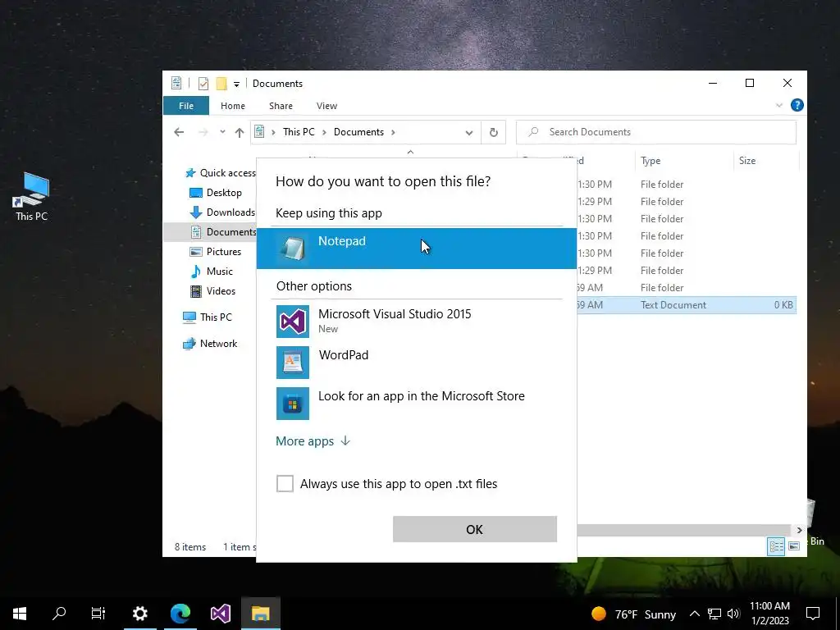Open Desktop in navigation pane

(217, 192)
